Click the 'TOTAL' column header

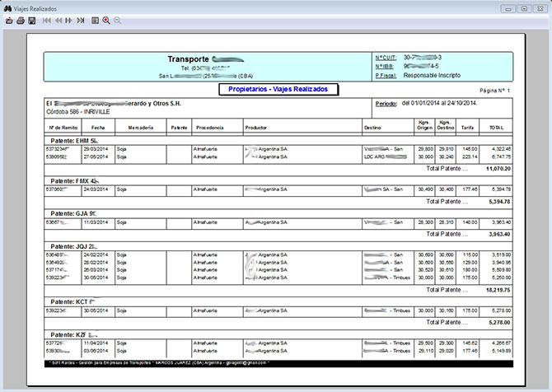click(x=496, y=128)
